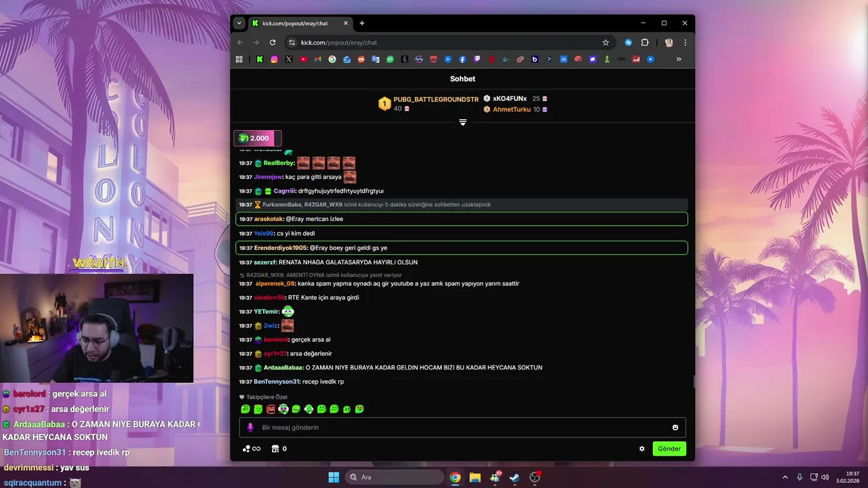Image resolution: width=868 pixels, height=488 pixels.
Task: Bookmark this page with the star icon
Action: click(x=606, y=42)
